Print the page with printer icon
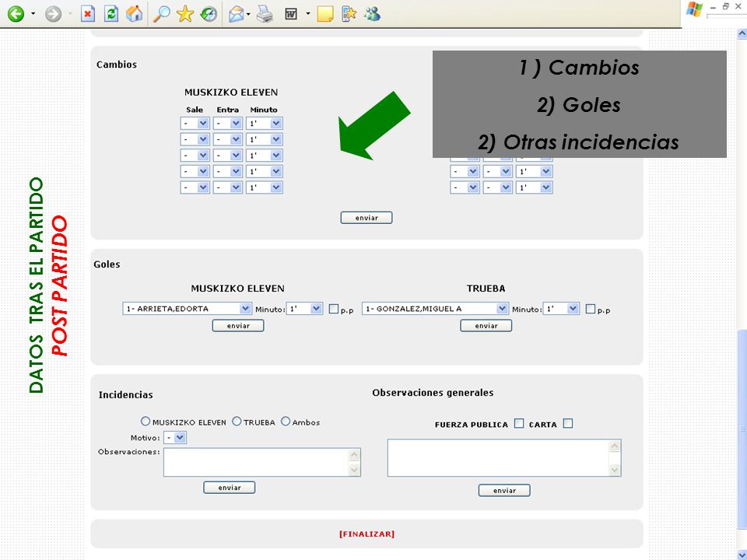This screenshot has height=560, width=747. tap(265, 14)
